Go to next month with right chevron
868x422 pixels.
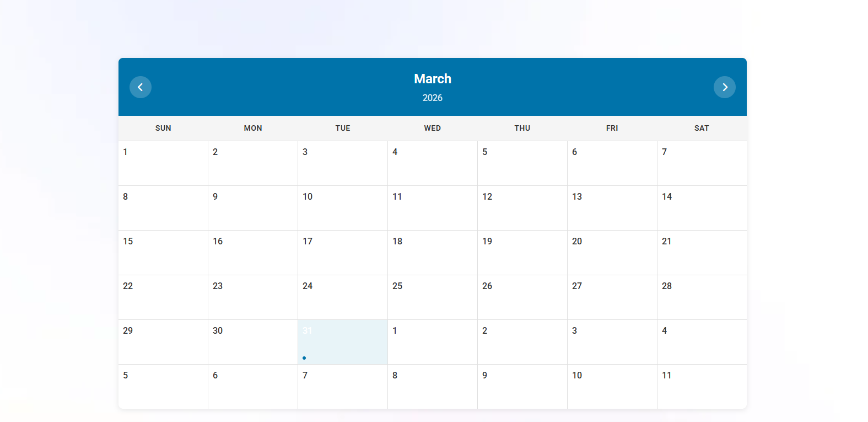point(725,87)
